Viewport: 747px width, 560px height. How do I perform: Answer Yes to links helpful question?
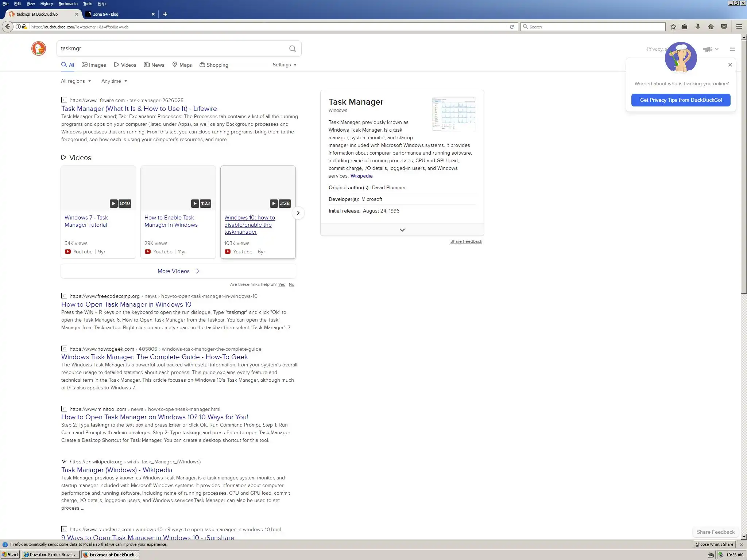pos(282,284)
